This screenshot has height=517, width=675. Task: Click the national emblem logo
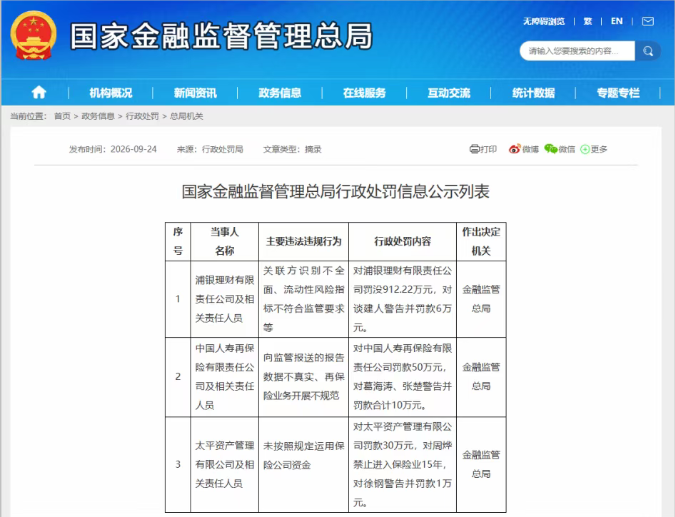click(33, 35)
